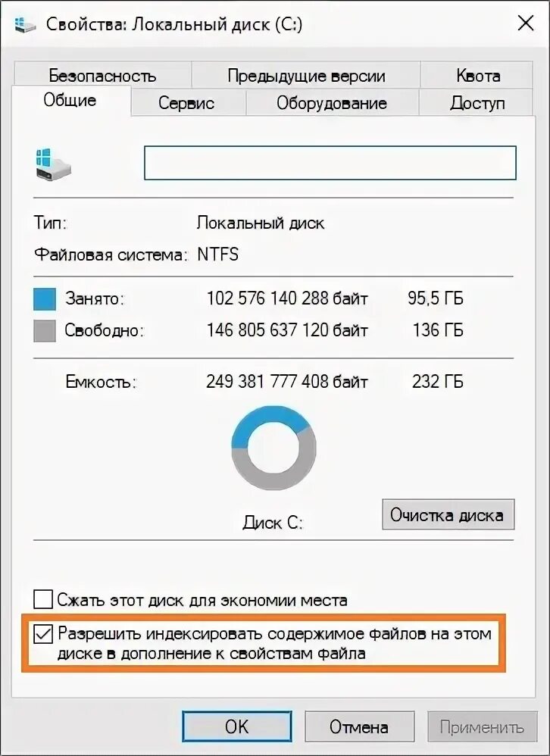The image size is (550, 756).
Task: Close the disk properties dialog
Action: tap(525, 23)
